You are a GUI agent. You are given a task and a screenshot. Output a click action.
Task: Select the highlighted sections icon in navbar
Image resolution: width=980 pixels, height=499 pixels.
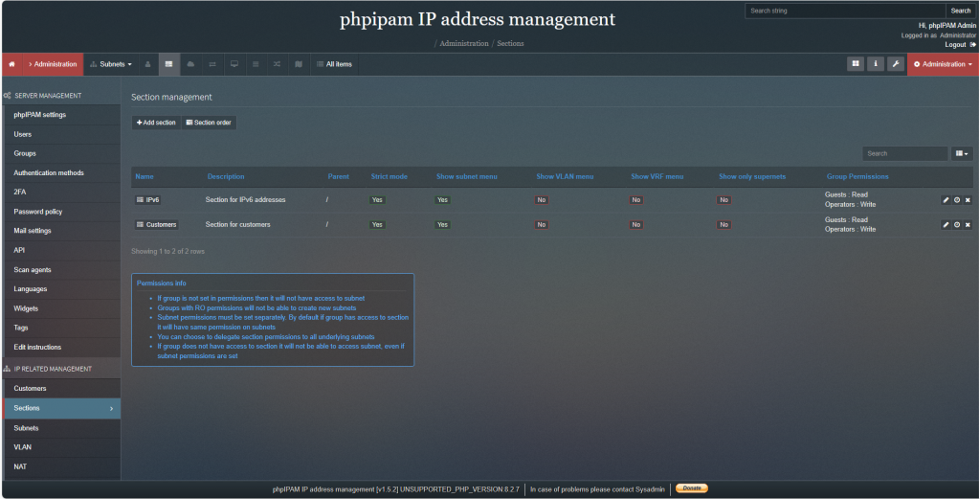pos(168,64)
